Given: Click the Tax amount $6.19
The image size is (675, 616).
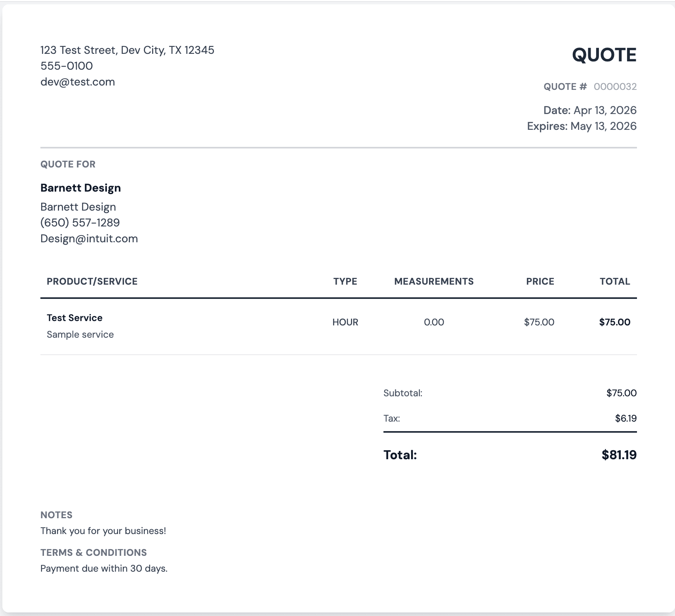Looking at the screenshot, I should tap(625, 418).
